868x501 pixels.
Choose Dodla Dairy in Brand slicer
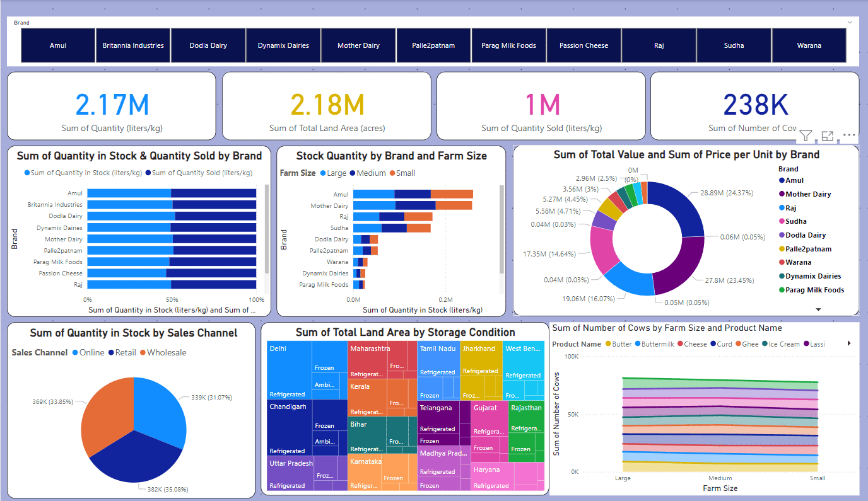[x=208, y=45]
